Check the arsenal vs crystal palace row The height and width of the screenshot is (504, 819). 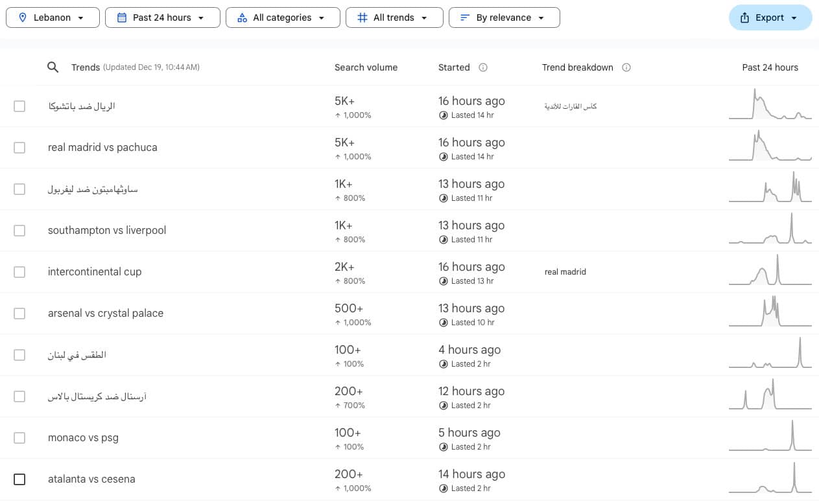coord(19,314)
